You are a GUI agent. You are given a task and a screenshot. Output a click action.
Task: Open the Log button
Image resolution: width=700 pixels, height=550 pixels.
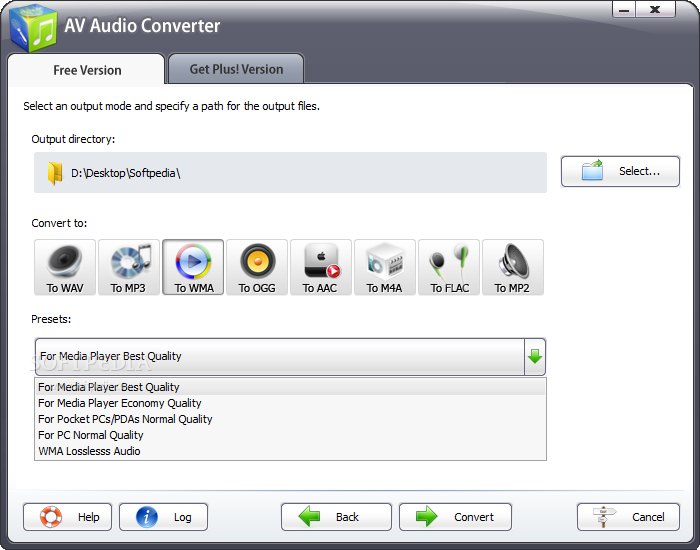coord(163,517)
